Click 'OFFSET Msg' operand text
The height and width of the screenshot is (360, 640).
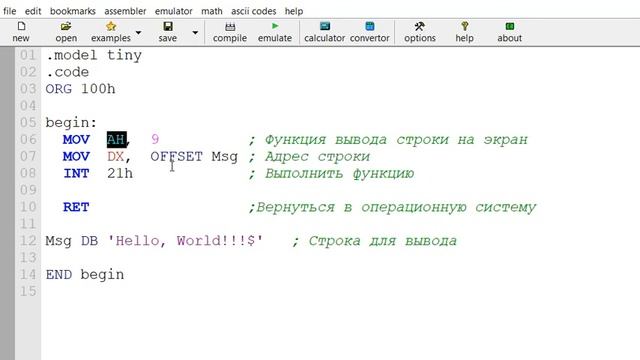(x=194, y=157)
